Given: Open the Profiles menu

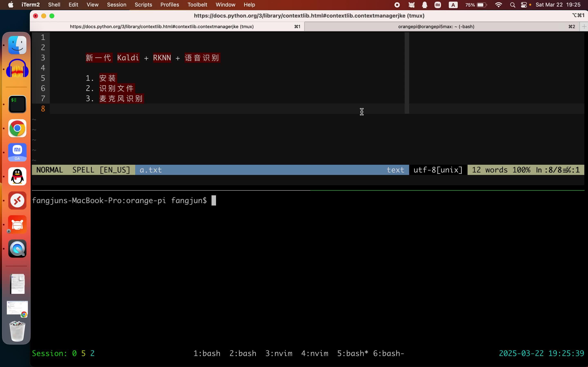Looking at the screenshot, I should point(170,5).
